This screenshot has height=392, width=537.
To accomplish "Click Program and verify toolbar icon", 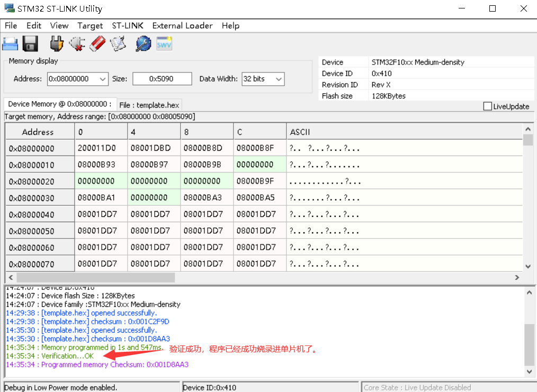I will point(118,44).
